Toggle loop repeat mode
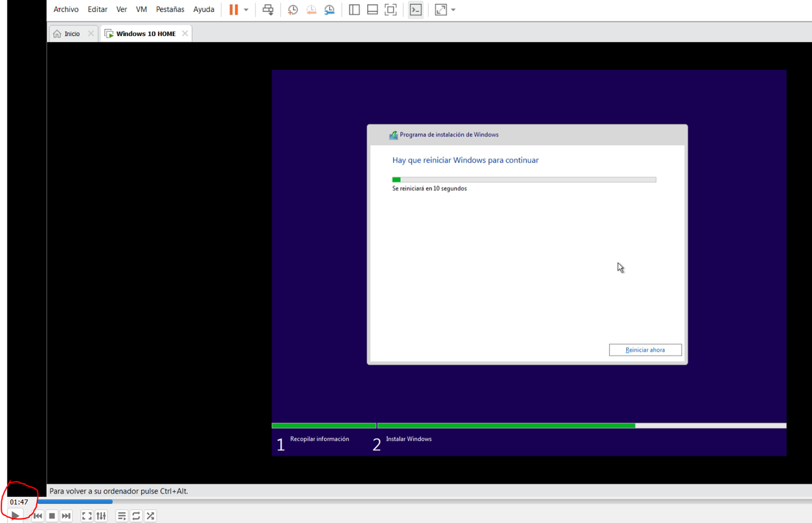 136,516
